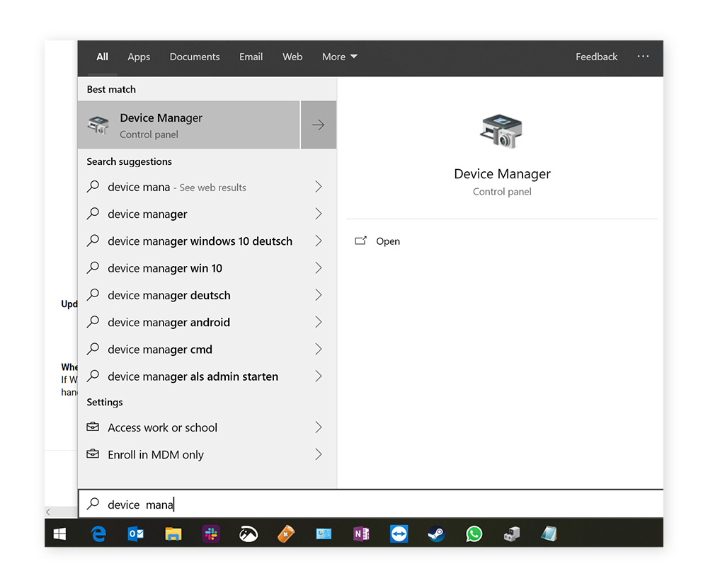
Task: Select the 'device mana - See web results' suggestion
Action: (207, 187)
